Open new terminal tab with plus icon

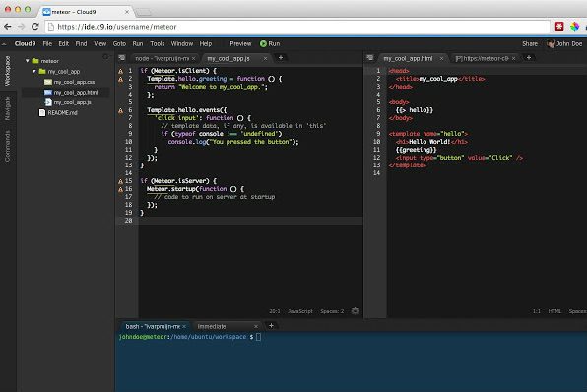pyautogui.click(x=271, y=326)
